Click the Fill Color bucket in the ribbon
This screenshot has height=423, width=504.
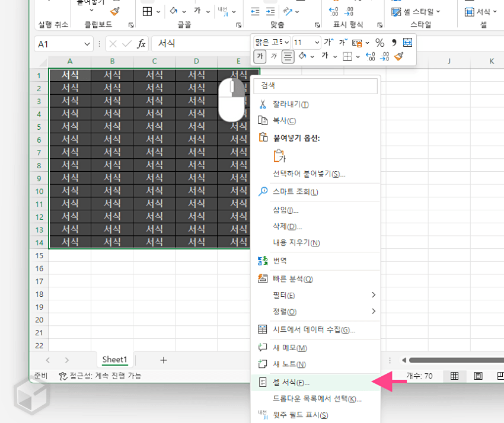click(174, 11)
